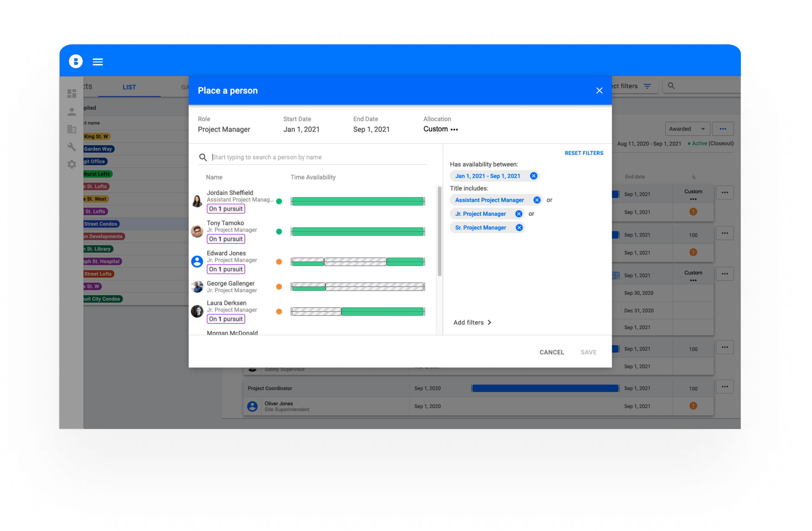Click Jordain Sheffield's availability bar
Image resolution: width=812 pixels, height=531 pixels.
357,202
